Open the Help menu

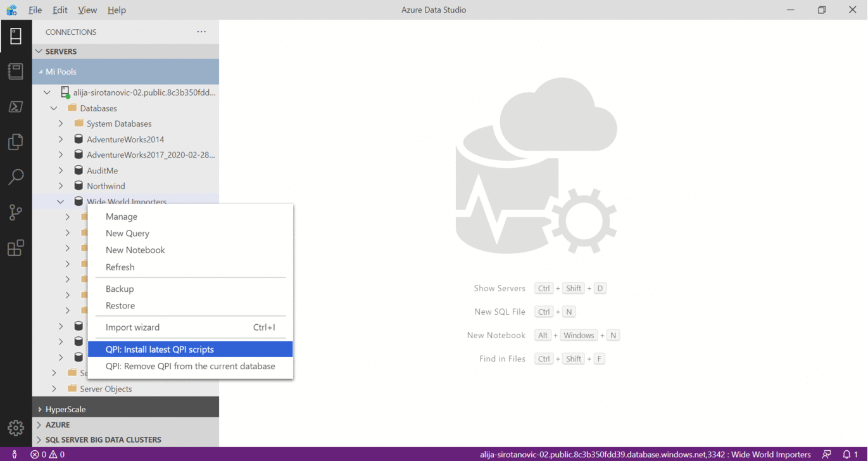pos(116,10)
